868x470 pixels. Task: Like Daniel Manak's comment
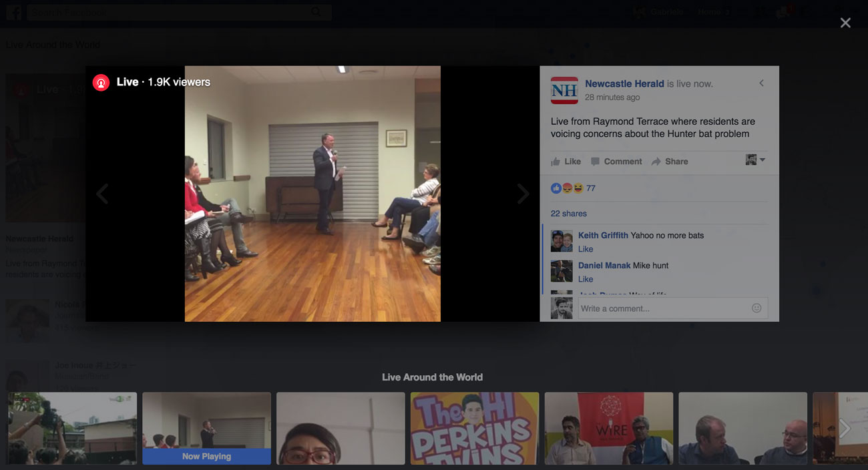[x=585, y=279]
